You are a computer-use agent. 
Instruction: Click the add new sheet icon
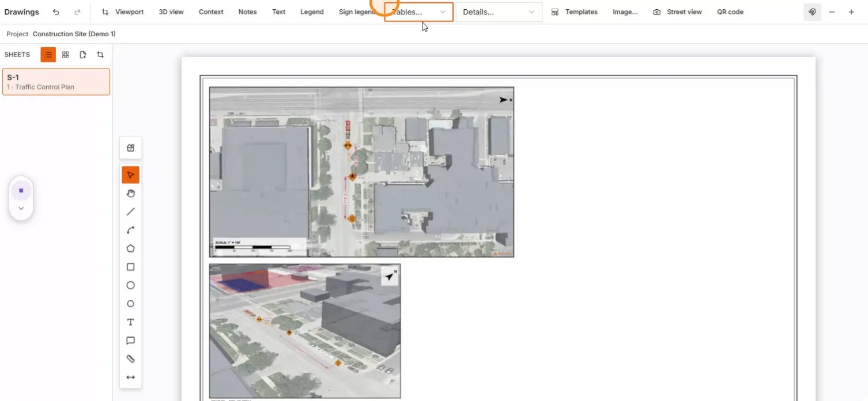(x=83, y=55)
